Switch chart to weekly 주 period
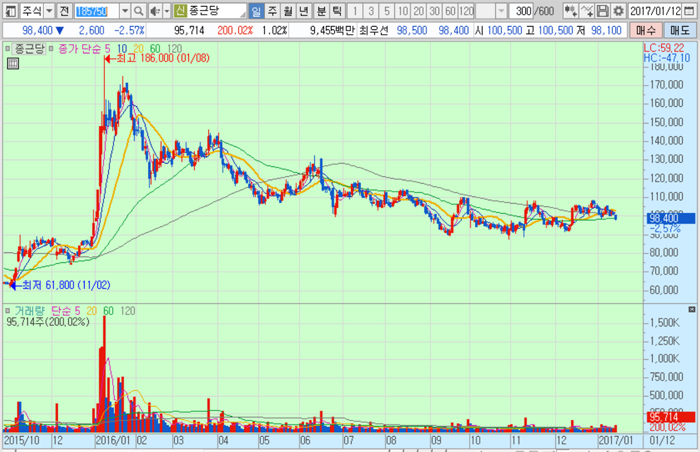The height and width of the screenshot is (452, 700). pyautogui.click(x=272, y=11)
